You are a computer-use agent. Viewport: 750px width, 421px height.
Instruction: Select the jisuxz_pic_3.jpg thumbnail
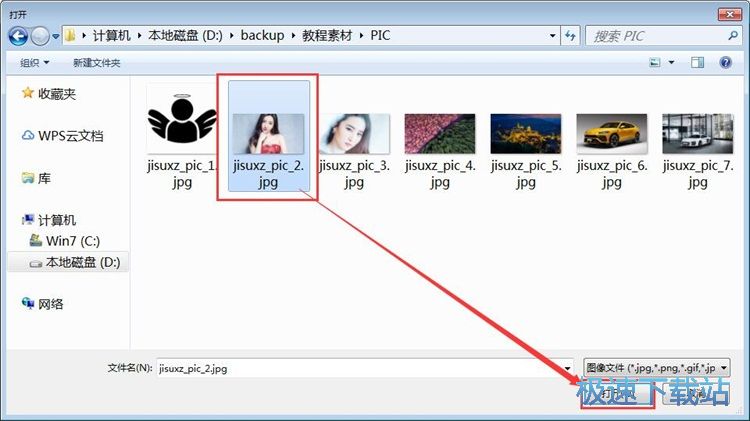click(x=354, y=133)
